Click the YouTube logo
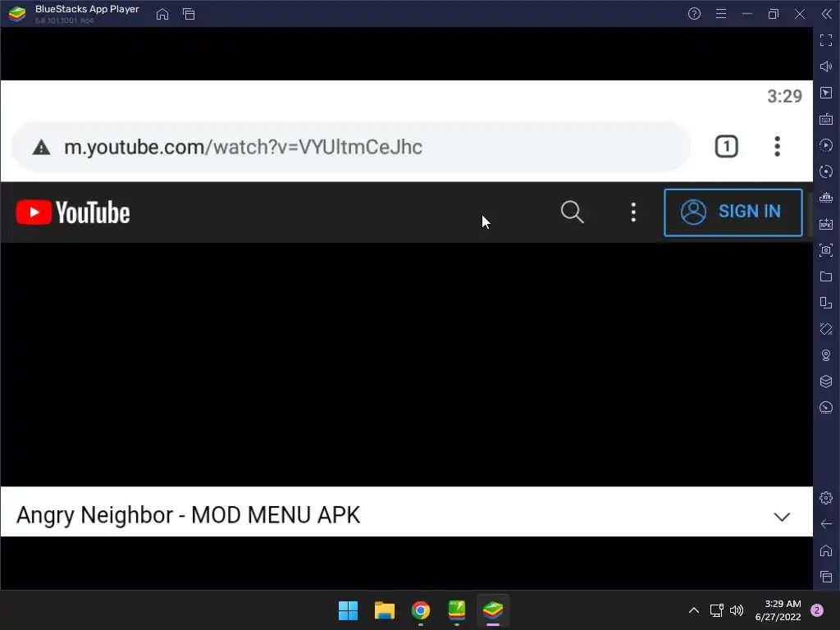 73,212
